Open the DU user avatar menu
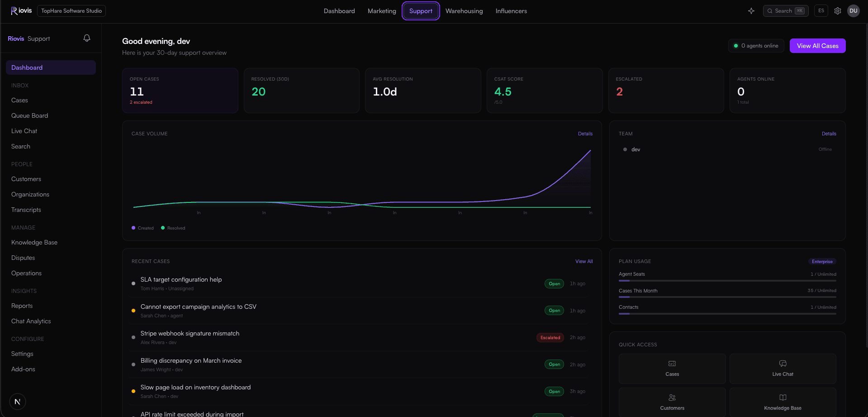The height and width of the screenshot is (417, 868). pyautogui.click(x=854, y=11)
